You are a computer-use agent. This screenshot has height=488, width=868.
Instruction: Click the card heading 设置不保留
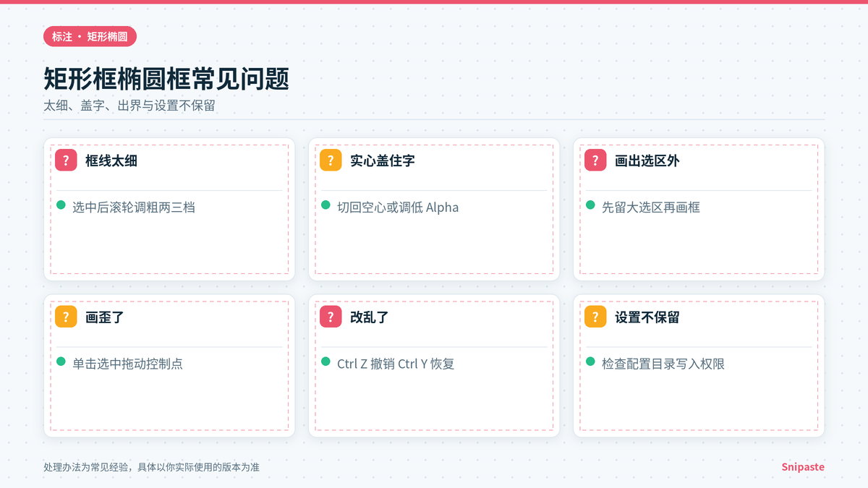click(x=647, y=317)
